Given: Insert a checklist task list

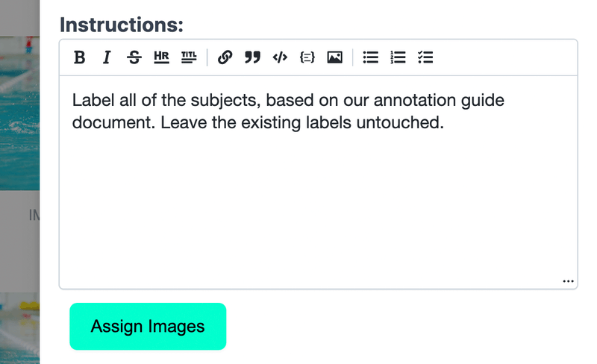Looking at the screenshot, I should tap(425, 57).
